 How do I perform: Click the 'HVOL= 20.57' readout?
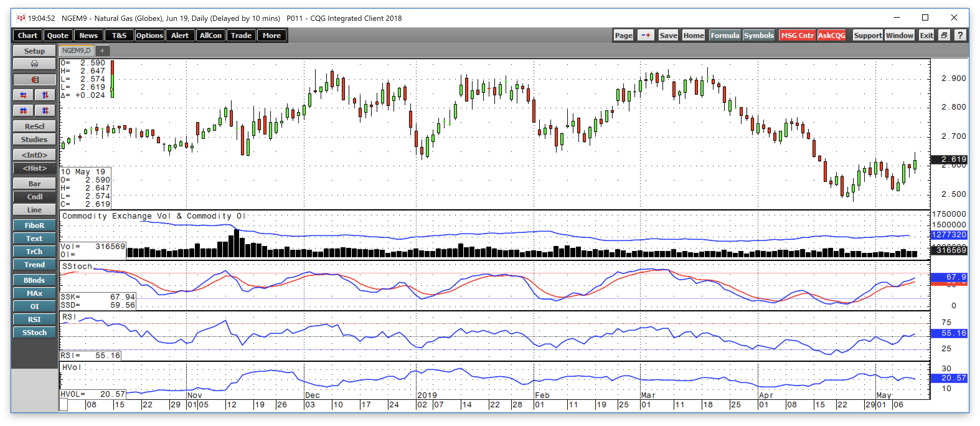pos(93,394)
